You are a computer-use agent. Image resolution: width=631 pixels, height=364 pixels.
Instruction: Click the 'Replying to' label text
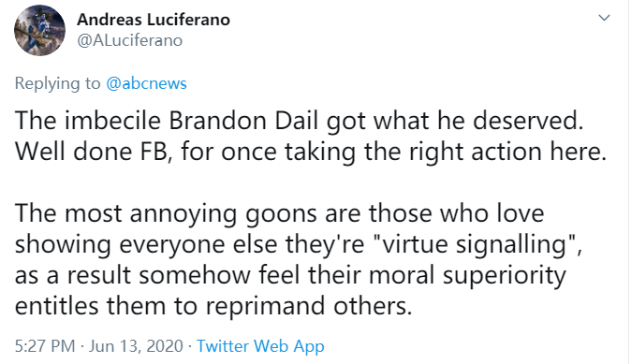pos(57,83)
